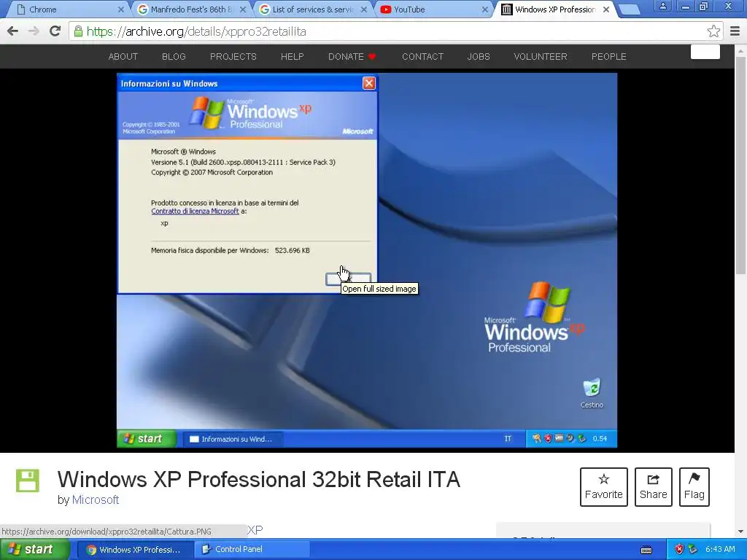
Task: Click the address bar URL field
Action: pyautogui.click(x=395, y=31)
